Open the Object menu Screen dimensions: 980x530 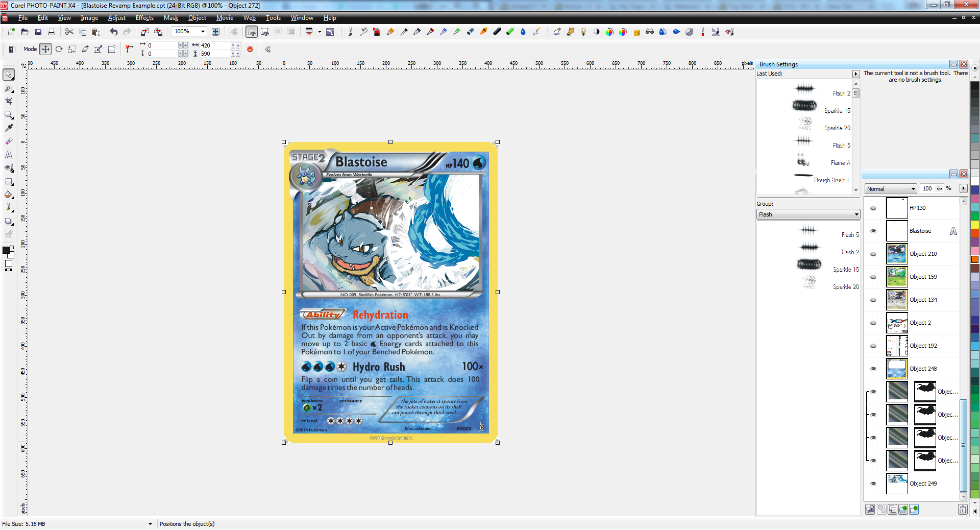pos(197,18)
